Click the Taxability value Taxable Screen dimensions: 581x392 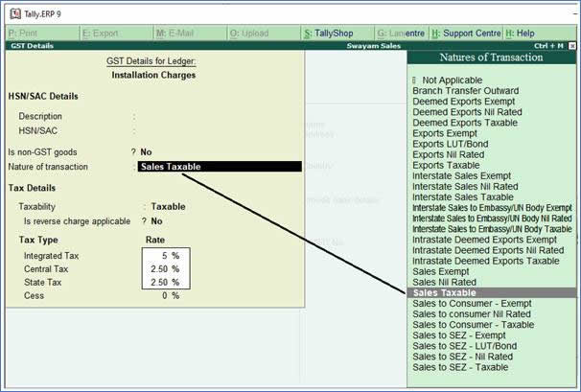tap(168, 207)
